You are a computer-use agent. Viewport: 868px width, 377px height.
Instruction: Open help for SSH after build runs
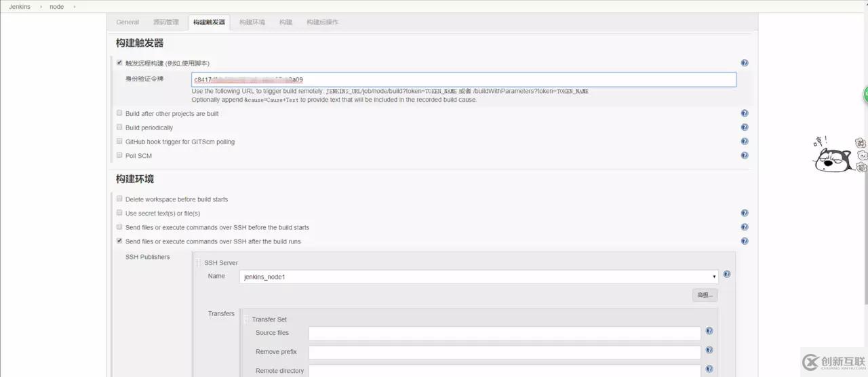(745, 241)
